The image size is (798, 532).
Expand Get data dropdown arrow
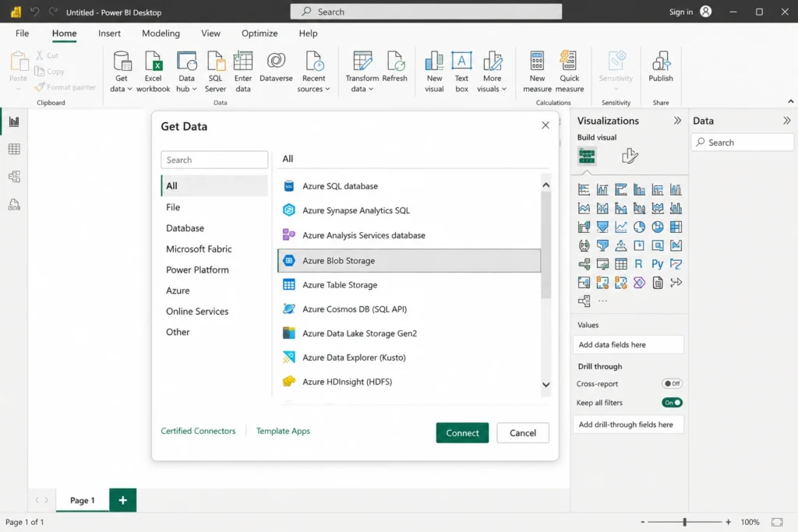(x=130, y=89)
